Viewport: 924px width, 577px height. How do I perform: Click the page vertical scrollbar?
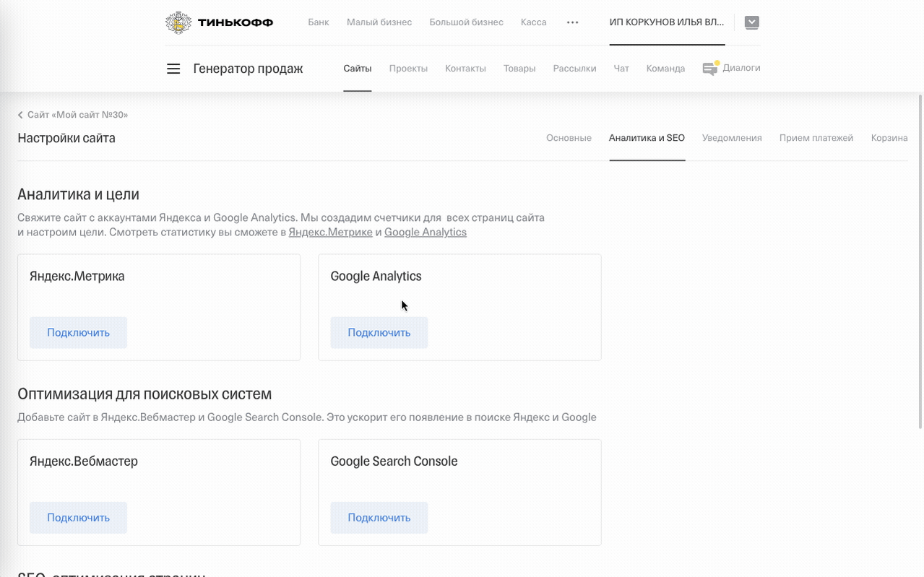pyautogui.click(x=920, y=261)
